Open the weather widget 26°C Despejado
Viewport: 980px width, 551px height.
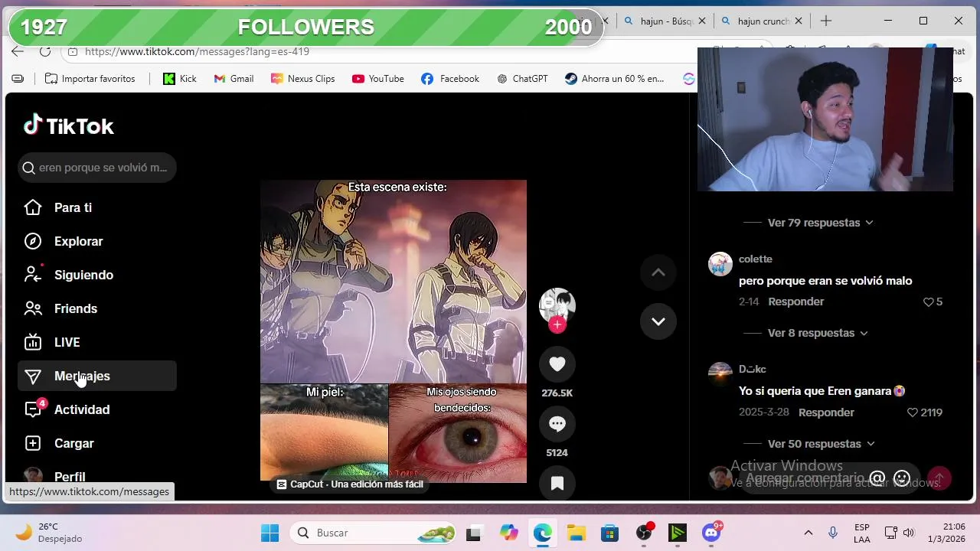click(49, 533)
